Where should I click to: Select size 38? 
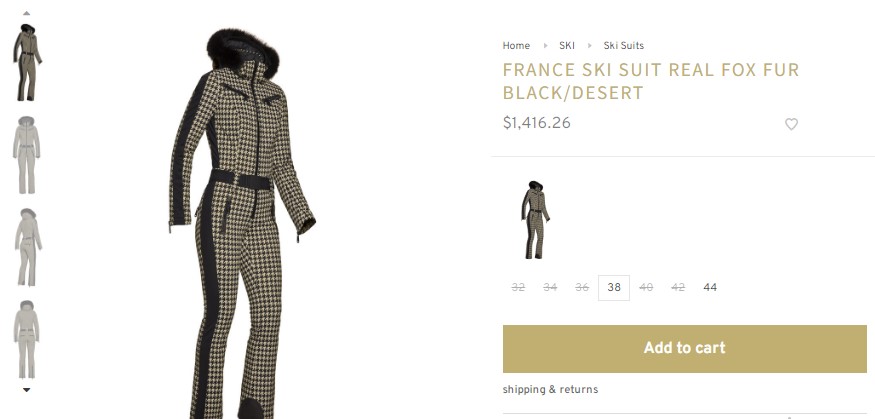pos(614,287)
